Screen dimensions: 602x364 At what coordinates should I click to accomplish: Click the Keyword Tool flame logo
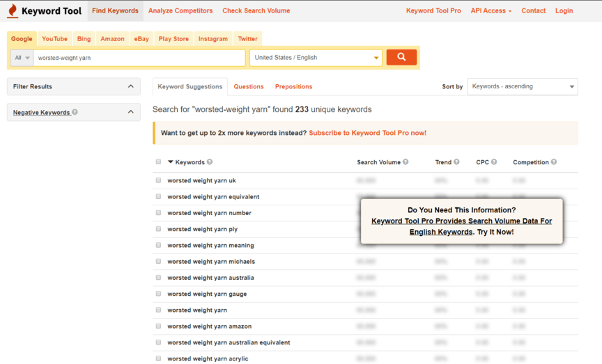pyautogui.click(x=13, y=10)
